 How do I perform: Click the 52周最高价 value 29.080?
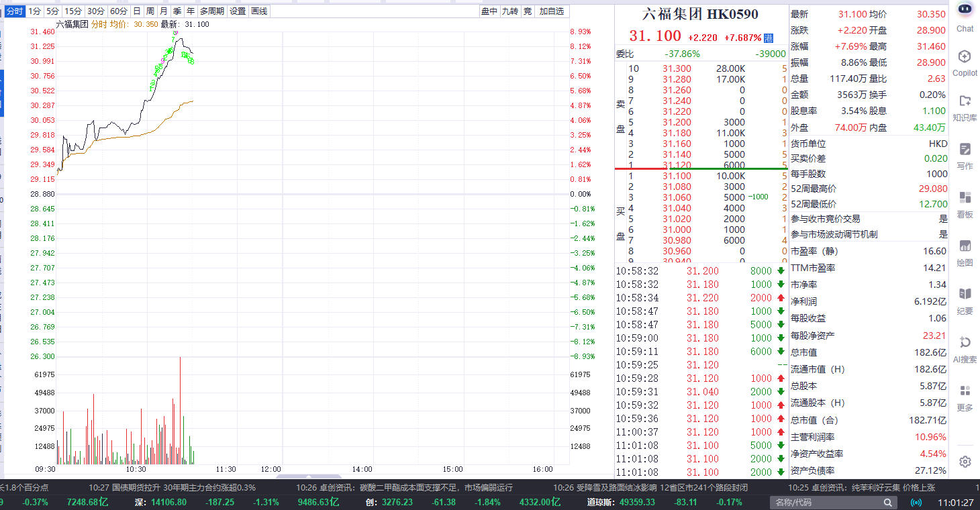click(x=932, y=189)
